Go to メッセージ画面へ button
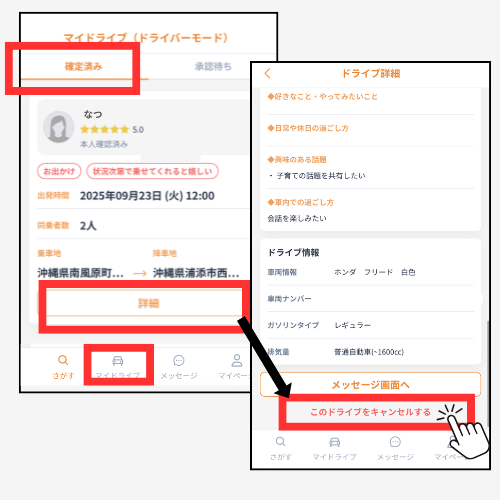 370,385
